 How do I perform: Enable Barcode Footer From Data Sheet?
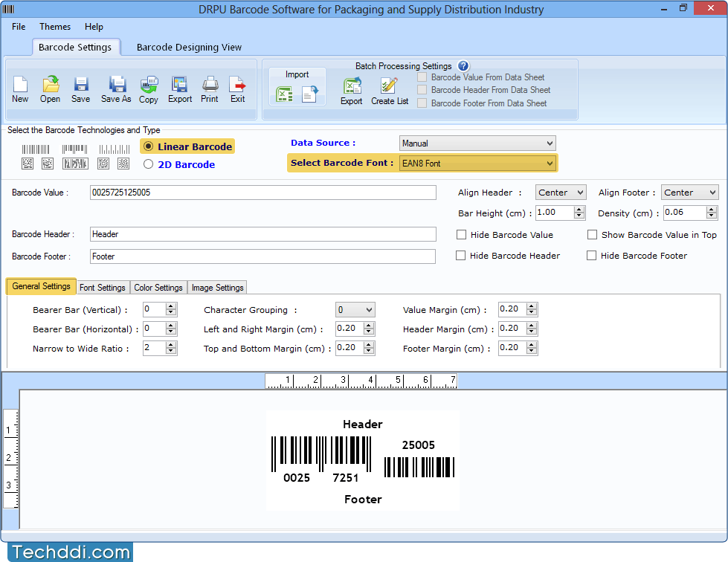click(422, 103)
